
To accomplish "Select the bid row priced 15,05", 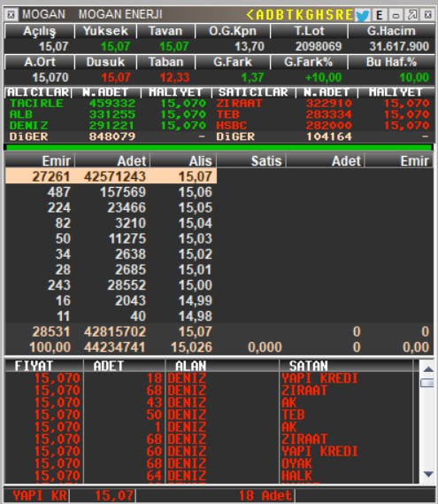I will click(111, 207).
